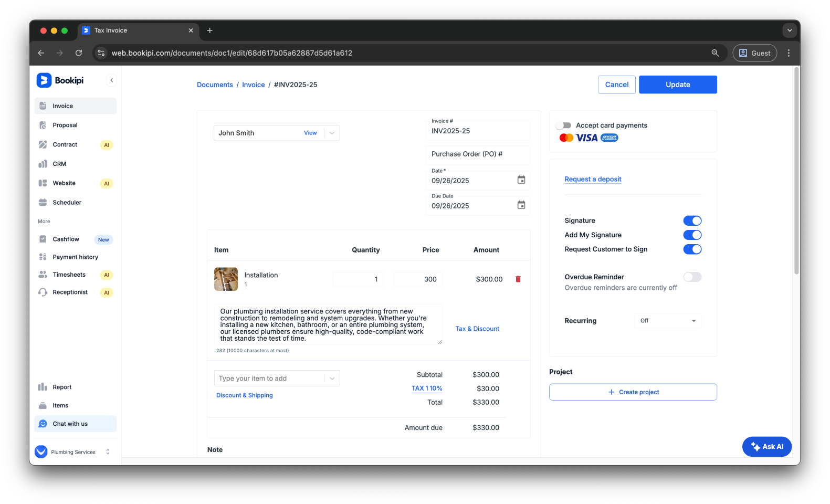
Task: Click the Purchase Order (PO) # field
Action: tap(478, 154)
